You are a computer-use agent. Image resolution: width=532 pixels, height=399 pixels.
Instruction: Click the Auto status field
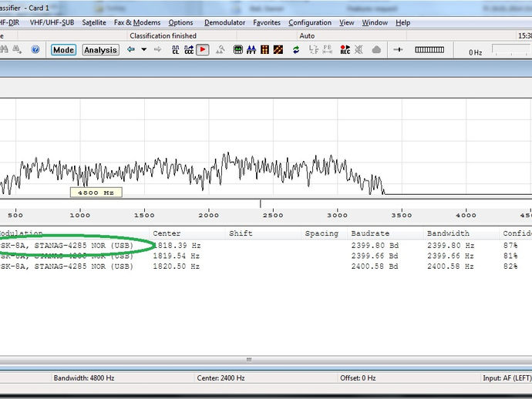click(x=307, y=36)
